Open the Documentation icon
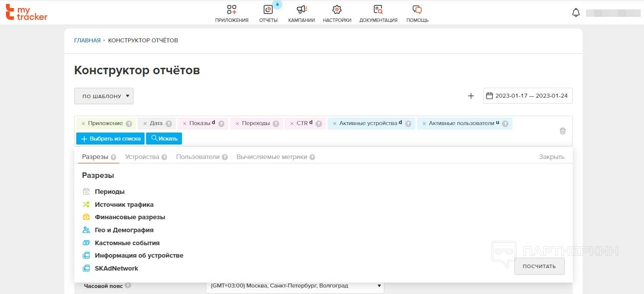 (x=378, y=10)
